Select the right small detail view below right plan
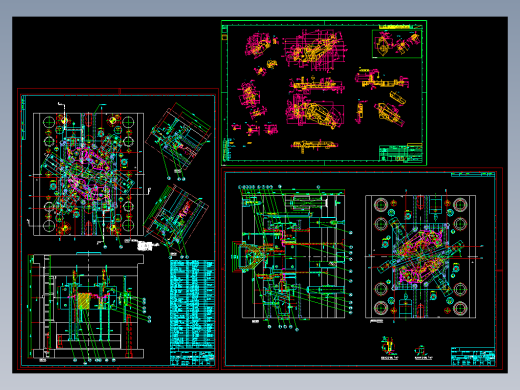The image size is (520, 390). click(x=423, y=351)
